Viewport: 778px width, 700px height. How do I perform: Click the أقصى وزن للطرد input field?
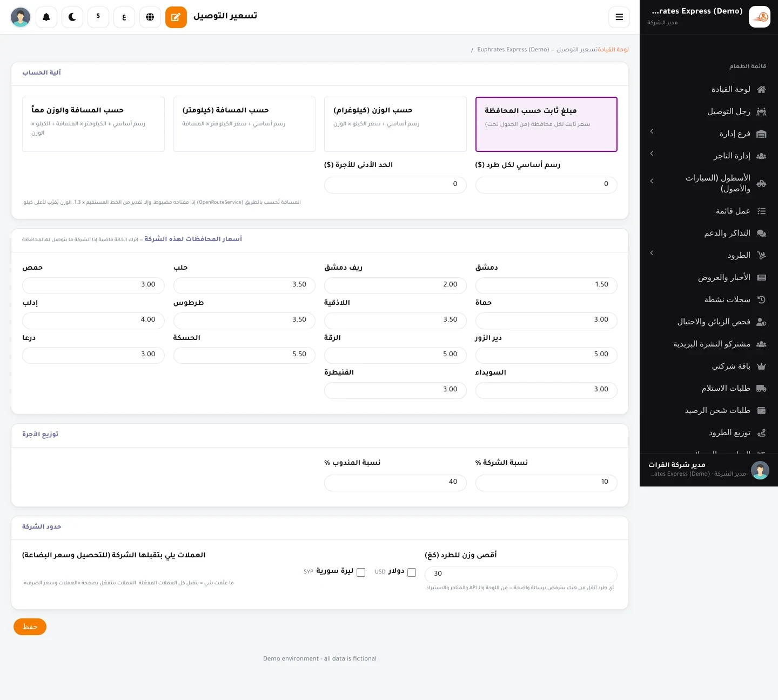(x=521, y=574)
